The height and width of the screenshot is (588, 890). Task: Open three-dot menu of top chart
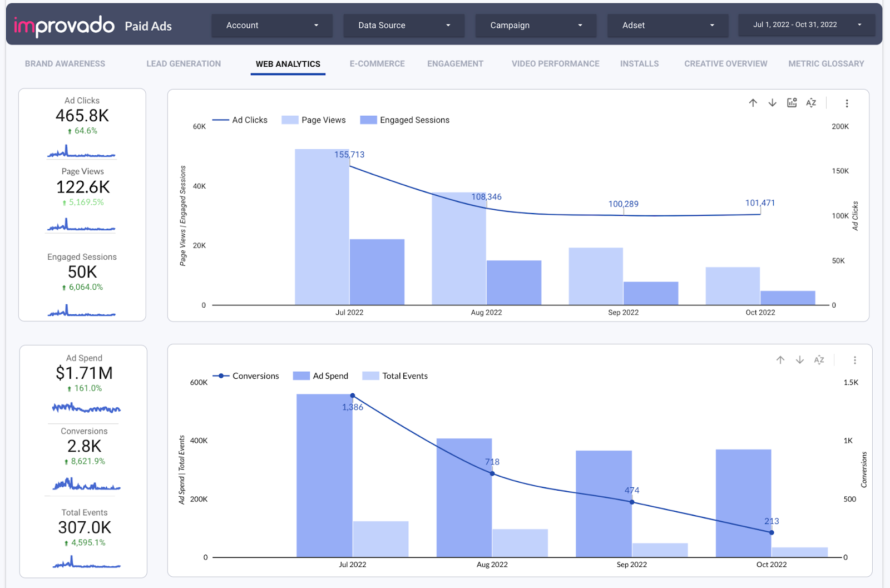(847, 103)
